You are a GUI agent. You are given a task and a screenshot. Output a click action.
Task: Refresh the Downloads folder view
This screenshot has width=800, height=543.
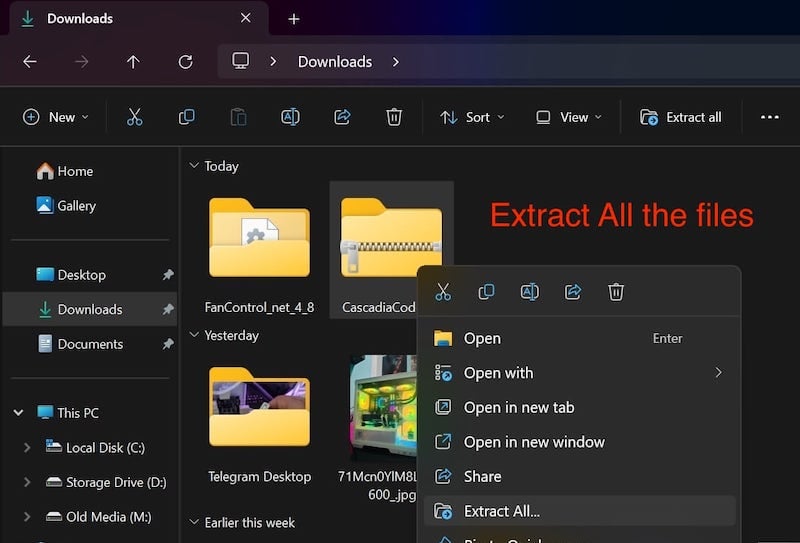(x=185, y=62)
